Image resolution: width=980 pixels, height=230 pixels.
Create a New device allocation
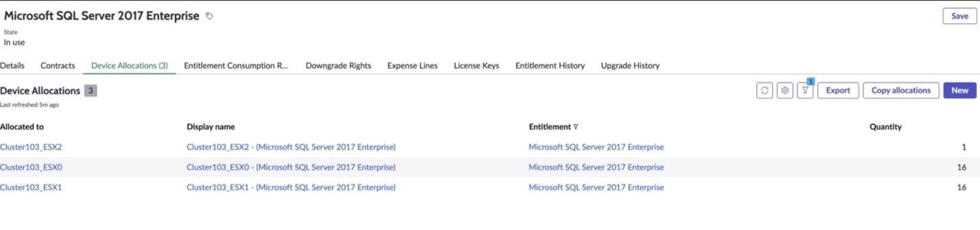coord(959,90)
